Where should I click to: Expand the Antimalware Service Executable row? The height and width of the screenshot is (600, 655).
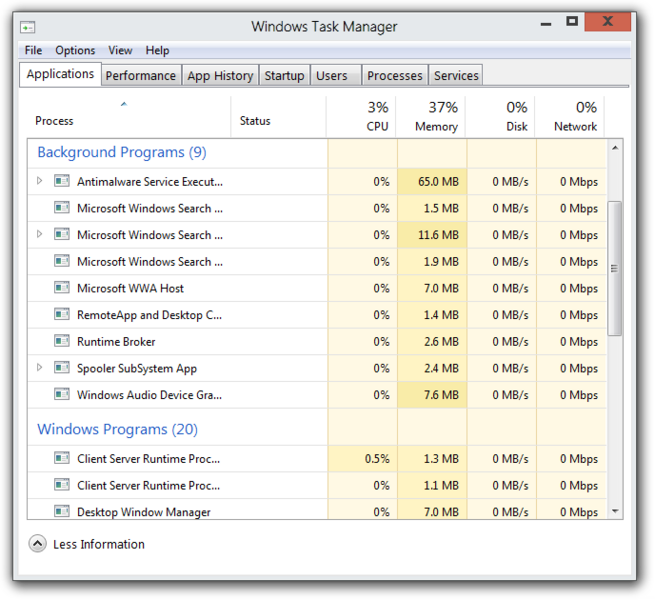[40, 181]
